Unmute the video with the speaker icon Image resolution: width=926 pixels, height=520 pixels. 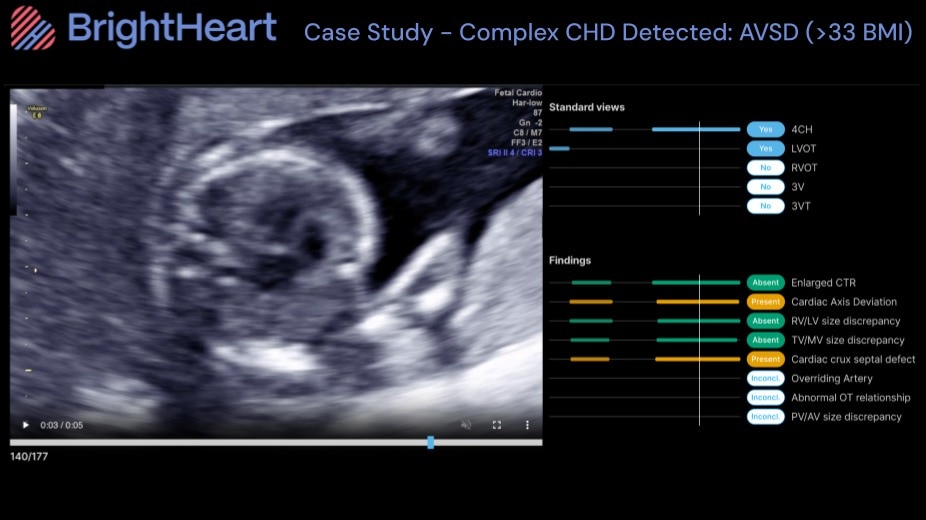pos(466,425)
